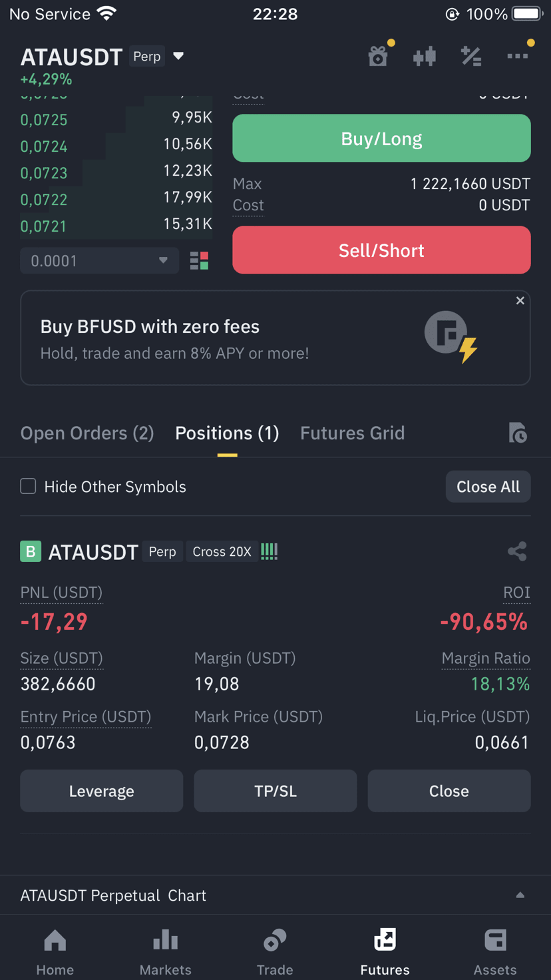Open the Assets wallet icon
This screenshot has width=551, height=980.
point(495,941)
